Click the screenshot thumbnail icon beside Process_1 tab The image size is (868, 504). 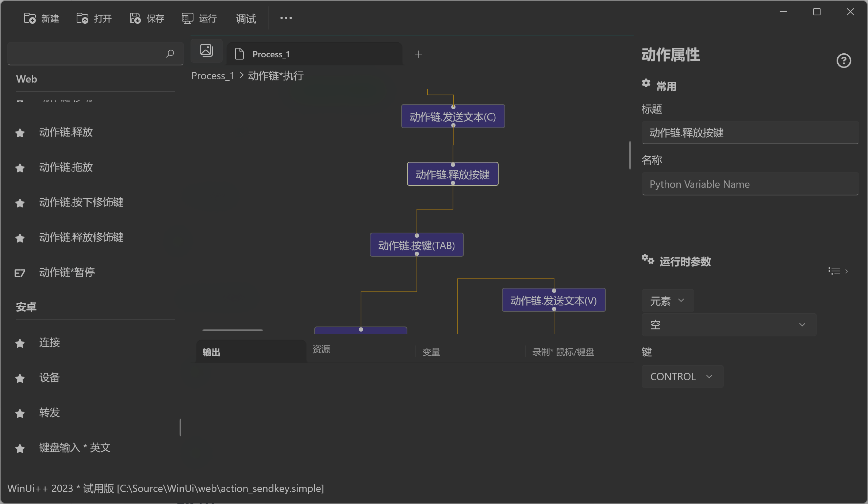coord(206,50)
